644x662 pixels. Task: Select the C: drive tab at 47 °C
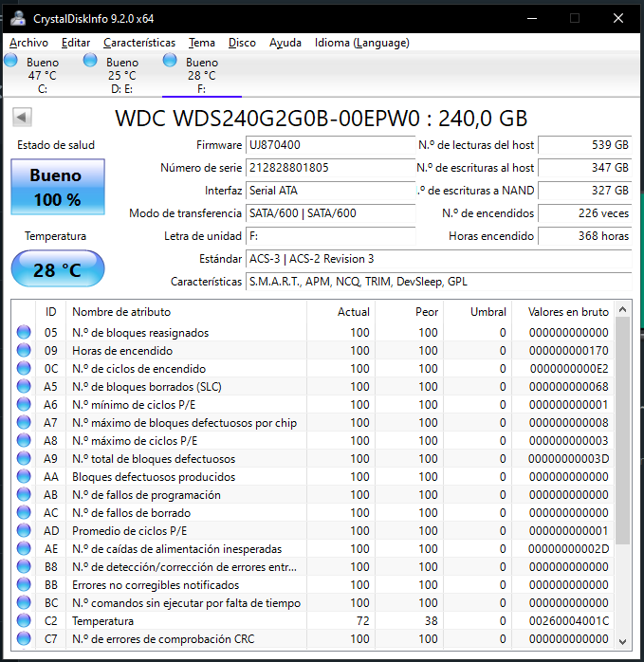(43, 75)
